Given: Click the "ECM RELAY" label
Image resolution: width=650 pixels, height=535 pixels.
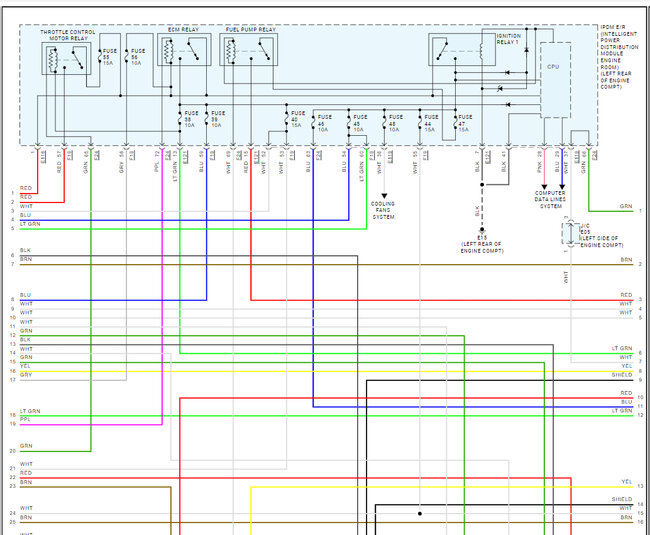Looking at the screenshot, I should tap(183, 30).
